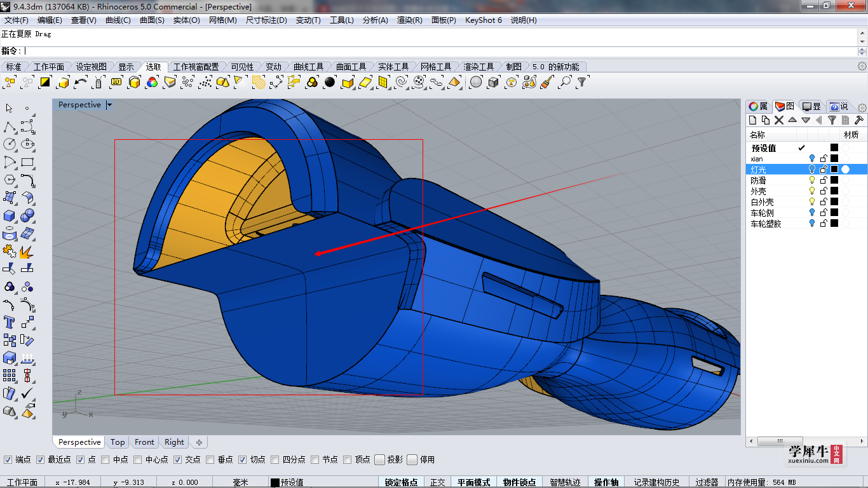Move layer down with down triangle

806,120
